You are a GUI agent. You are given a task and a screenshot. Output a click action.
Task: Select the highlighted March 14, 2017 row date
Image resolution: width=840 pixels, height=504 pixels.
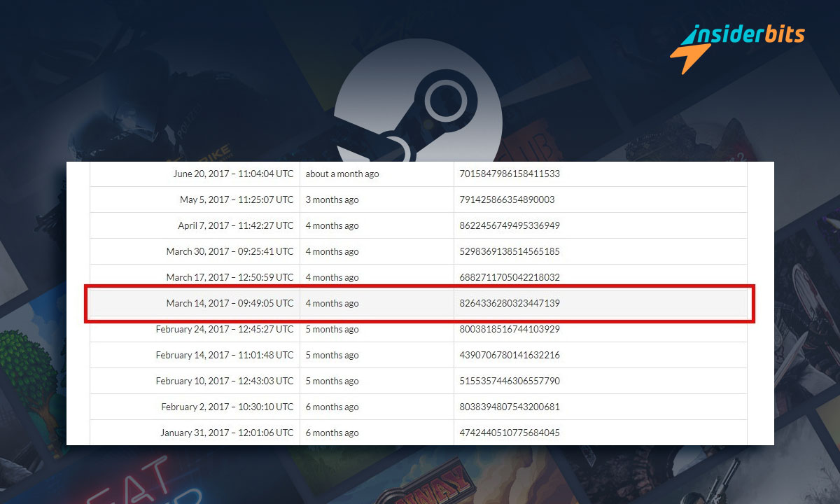(x=230, y=303)
